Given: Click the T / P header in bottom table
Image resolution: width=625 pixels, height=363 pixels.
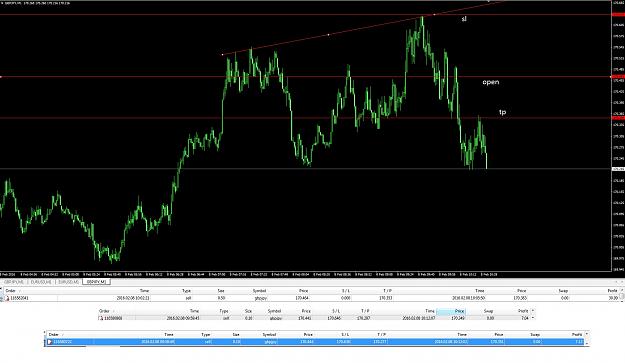Looking at the screenshot, I should pyautogui.click(x=381, y=335).
